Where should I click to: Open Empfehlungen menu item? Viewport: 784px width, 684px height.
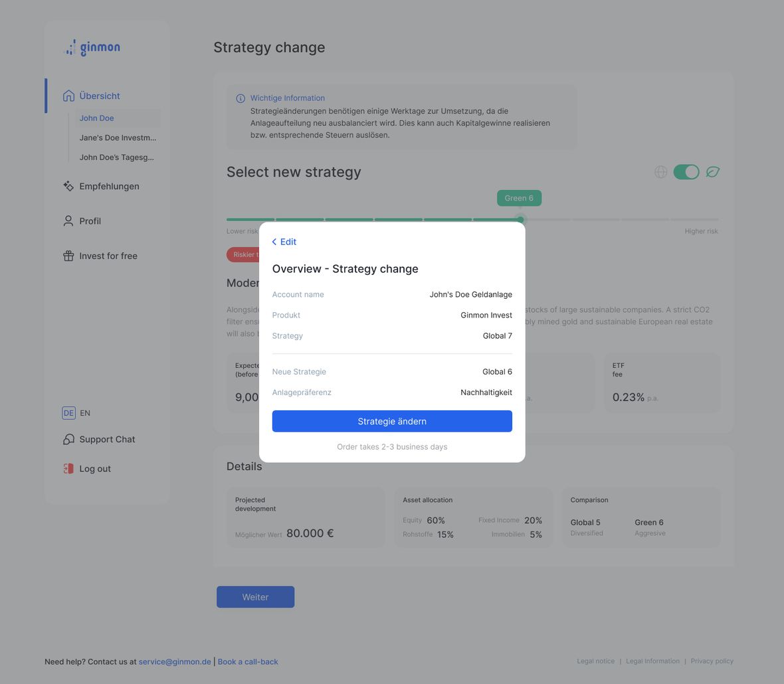[x=109, y=186]
